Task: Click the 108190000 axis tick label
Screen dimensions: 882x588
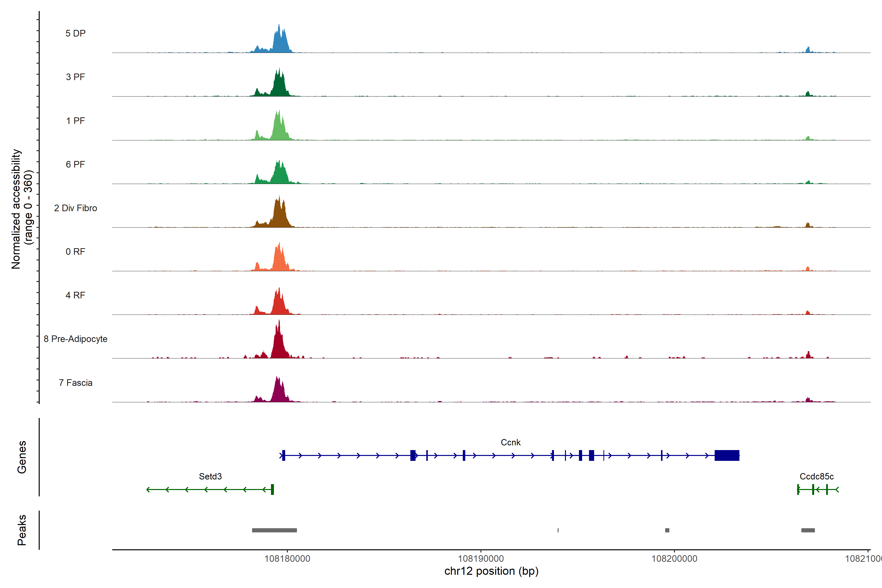Action: click(481, 558)
